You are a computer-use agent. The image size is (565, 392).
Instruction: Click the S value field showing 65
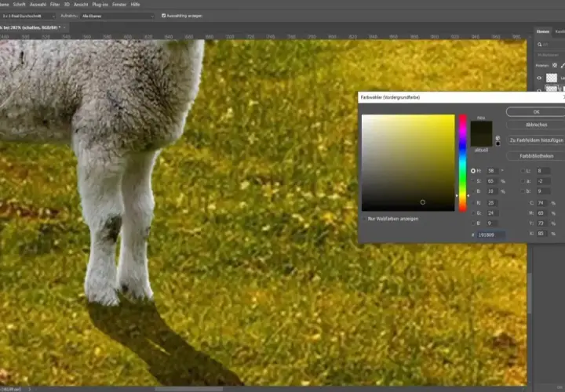tap(492, 181)
